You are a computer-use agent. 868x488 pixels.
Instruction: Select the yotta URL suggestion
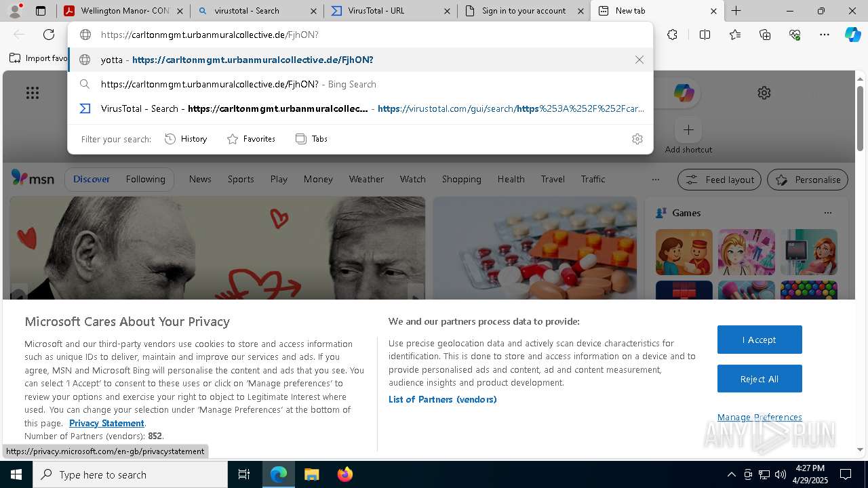pos(360,60)
